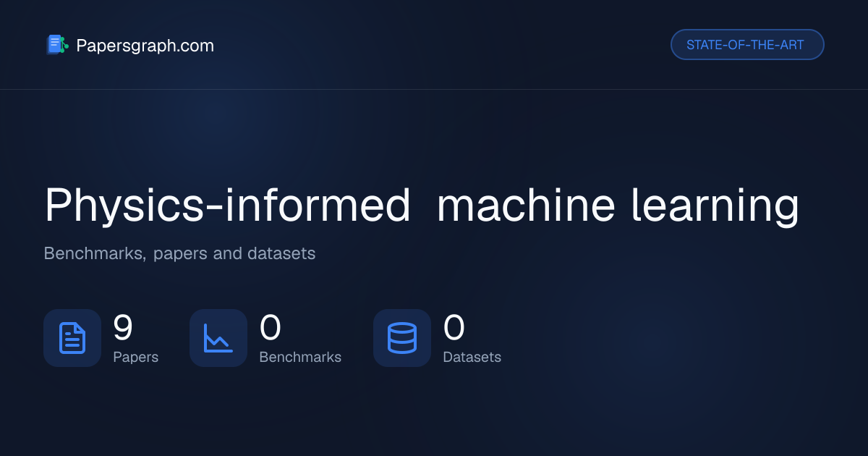Image resolution: width=868 pixels, height=456 pixels.
Task: Click the STATE-OF-THE-ART badge
Action: (747, 45)
